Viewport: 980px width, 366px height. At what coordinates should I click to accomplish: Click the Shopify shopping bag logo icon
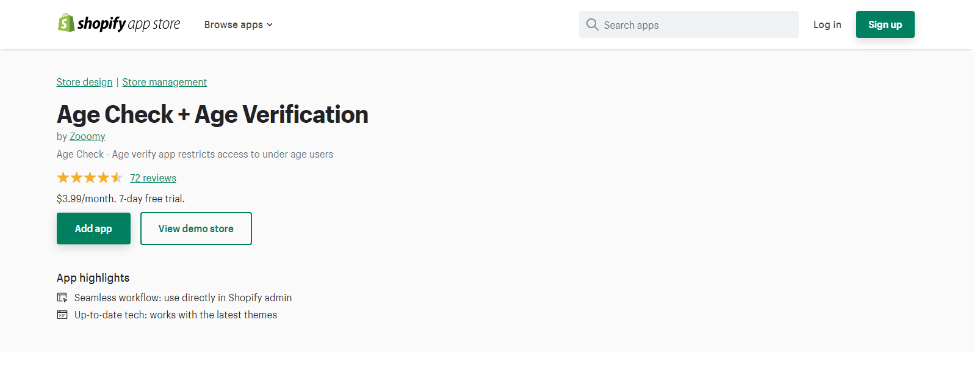[x=66, y=23]
